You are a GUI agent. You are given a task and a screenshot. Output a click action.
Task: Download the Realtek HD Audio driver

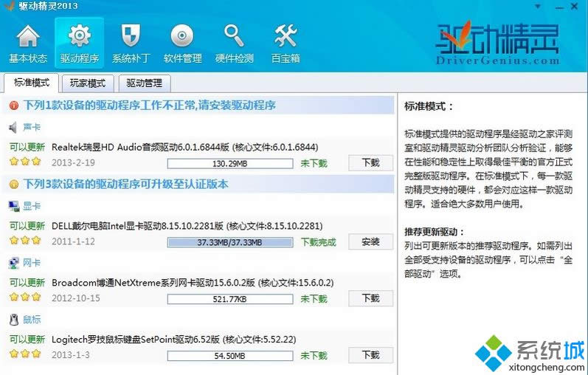click(x=370, y=163)
